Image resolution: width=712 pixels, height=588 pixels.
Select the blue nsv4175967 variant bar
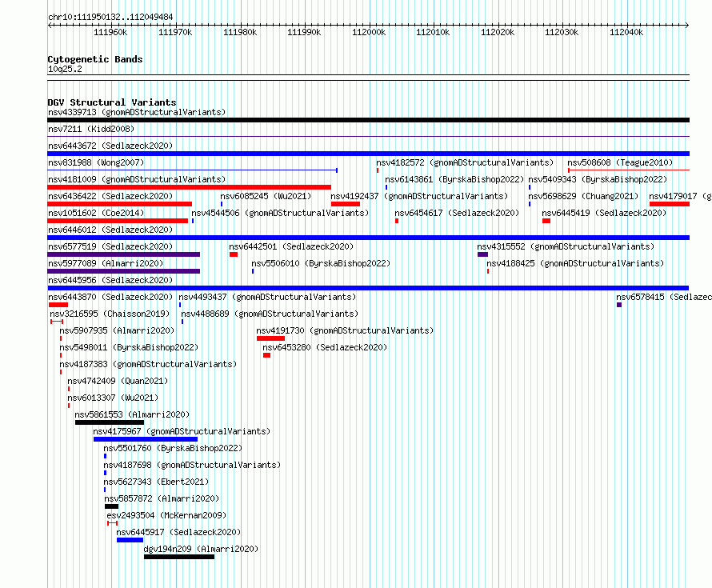pos(146,439)
